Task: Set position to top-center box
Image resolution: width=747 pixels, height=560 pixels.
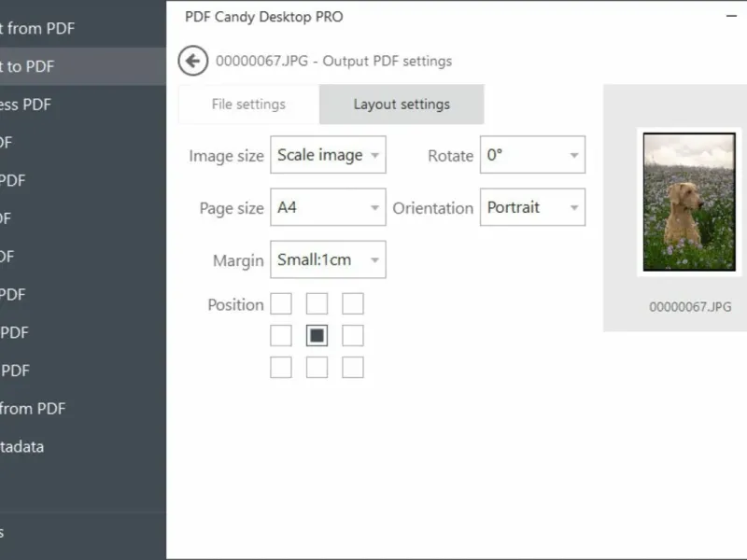Action: tap(317, 304)
